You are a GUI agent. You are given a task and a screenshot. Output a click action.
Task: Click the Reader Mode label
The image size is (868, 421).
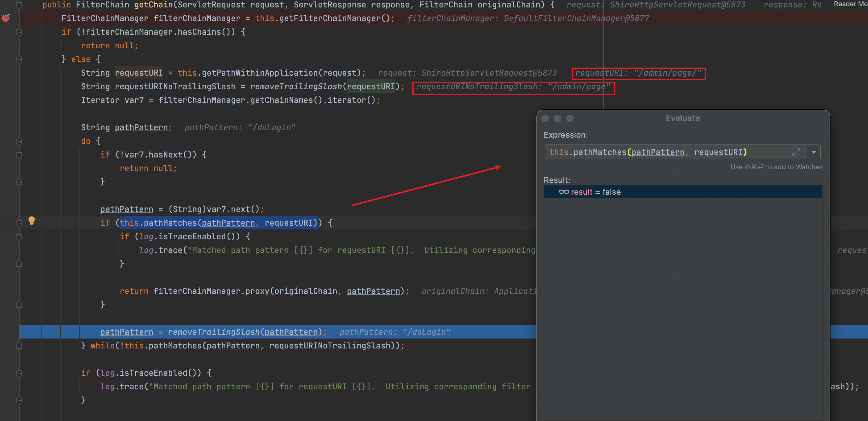[850, 4]
